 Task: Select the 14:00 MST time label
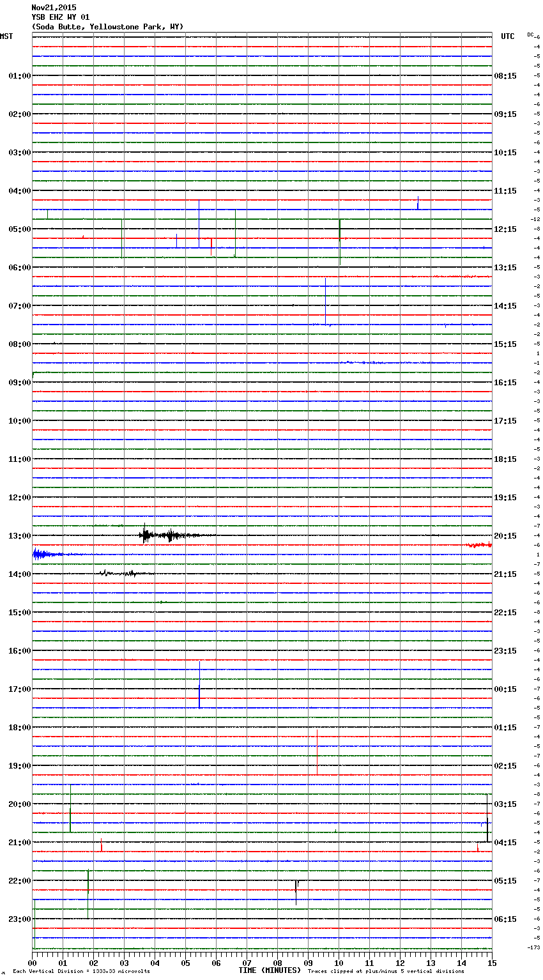[x=20, y=574]
